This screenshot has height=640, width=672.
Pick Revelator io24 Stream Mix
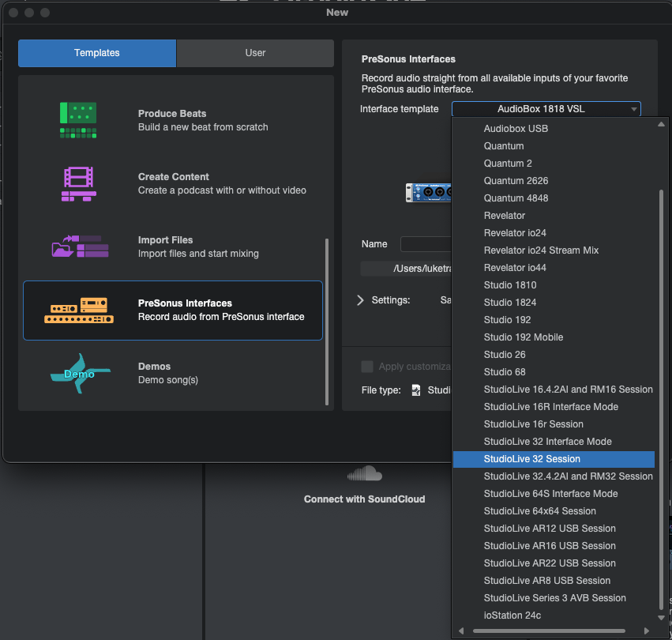(554, 250)
